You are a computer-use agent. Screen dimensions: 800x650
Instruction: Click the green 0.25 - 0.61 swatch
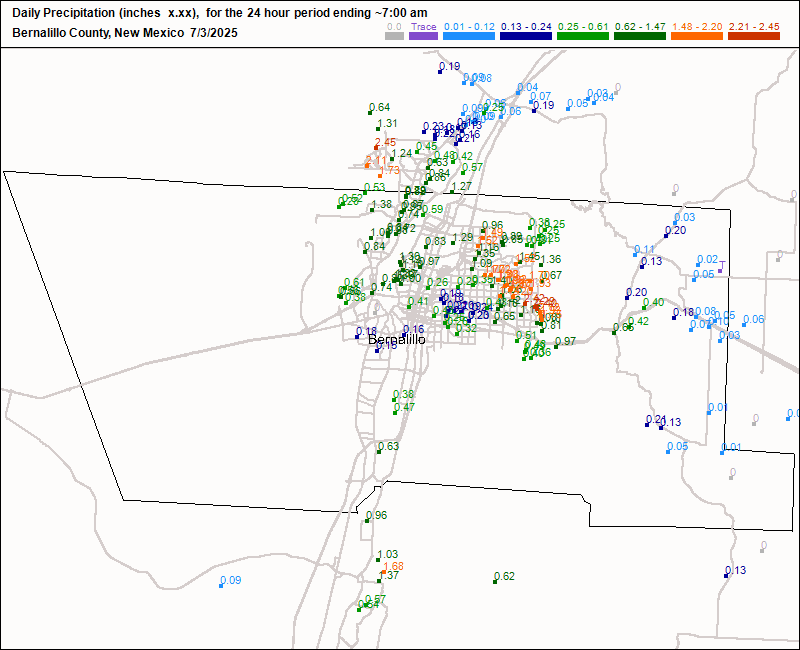point(583,36)
